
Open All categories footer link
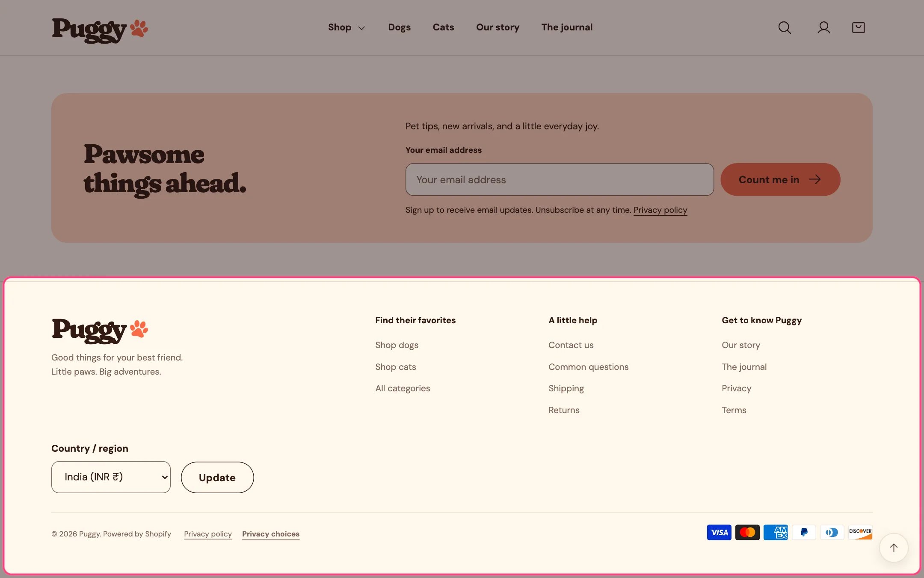click(403, 388)
